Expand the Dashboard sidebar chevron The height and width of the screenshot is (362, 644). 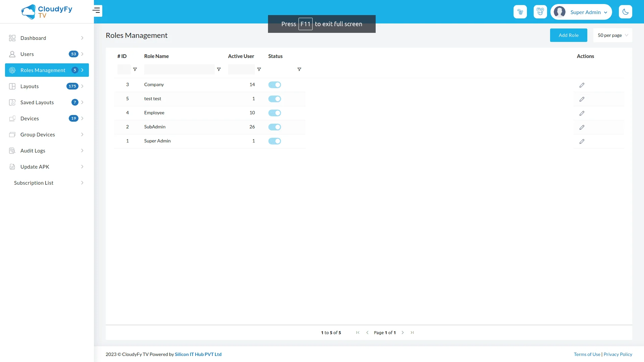82,38
